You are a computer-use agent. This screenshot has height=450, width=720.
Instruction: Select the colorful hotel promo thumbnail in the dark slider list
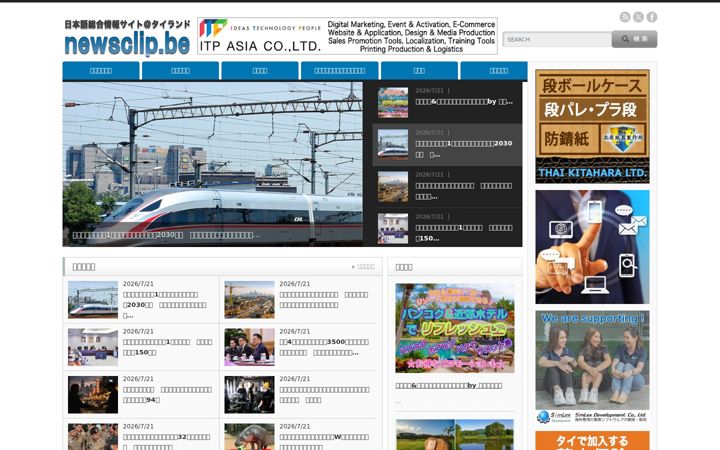pyautogui.click(x=393, y=102)
